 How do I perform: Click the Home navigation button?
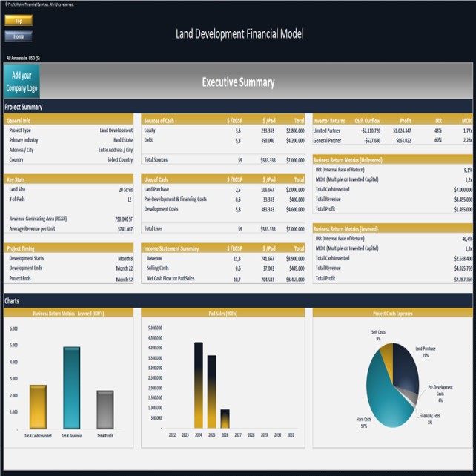point(18,36)
